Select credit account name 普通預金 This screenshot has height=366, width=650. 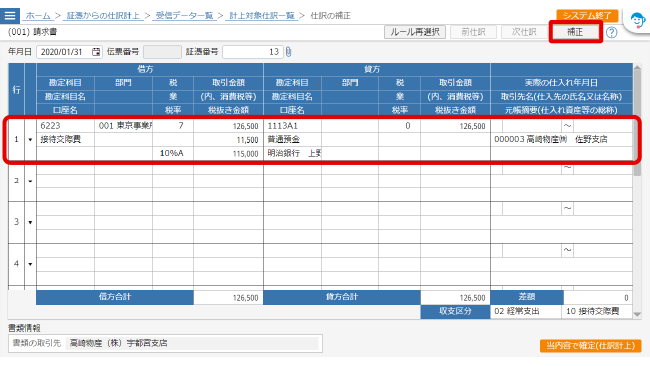point(293,139)
